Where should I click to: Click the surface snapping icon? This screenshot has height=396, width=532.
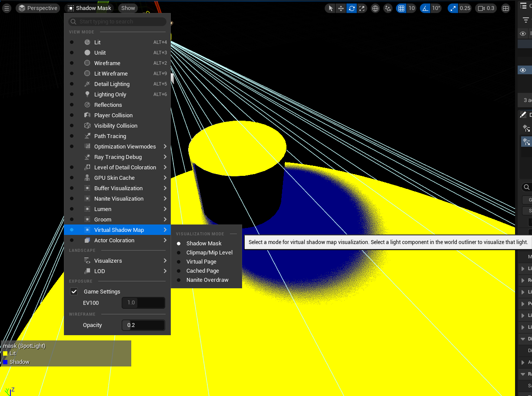coord(388,8)
